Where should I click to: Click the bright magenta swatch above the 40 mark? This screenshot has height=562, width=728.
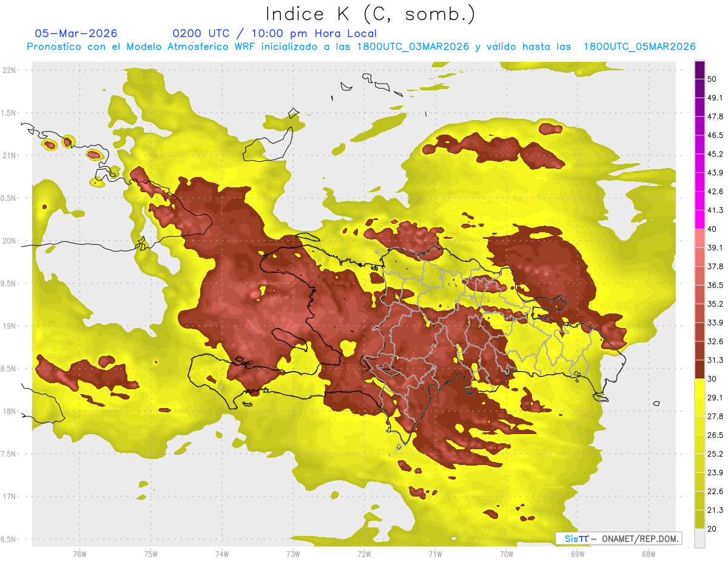click(699, 219)
